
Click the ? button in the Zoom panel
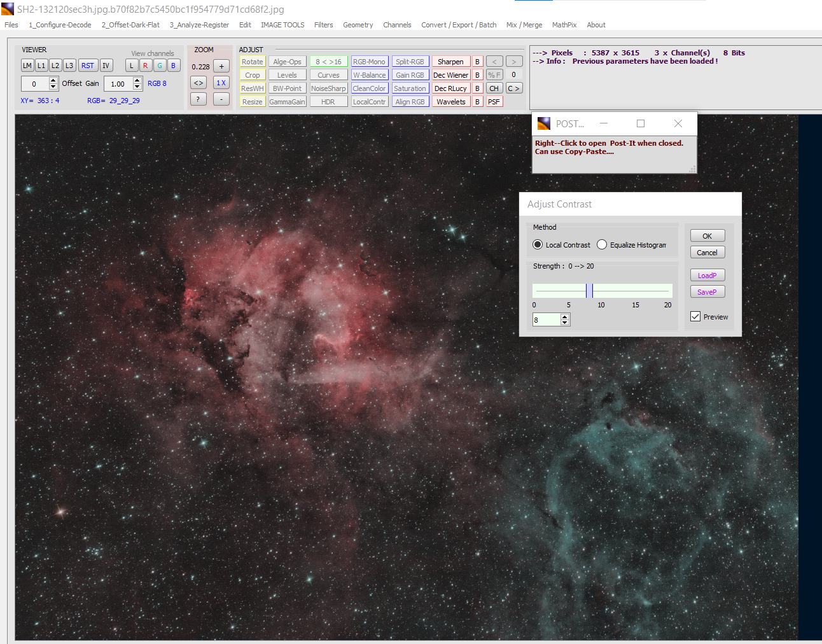(199, 99)
